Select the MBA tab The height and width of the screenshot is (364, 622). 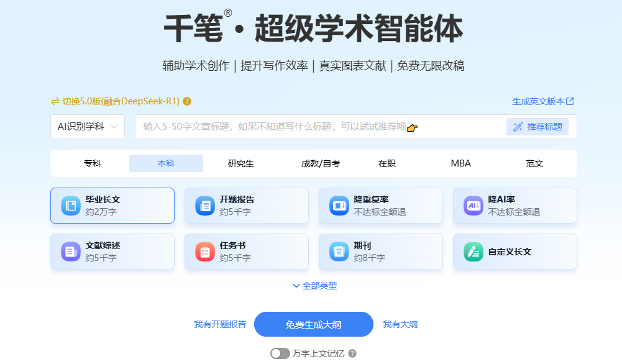coord(460,163)
